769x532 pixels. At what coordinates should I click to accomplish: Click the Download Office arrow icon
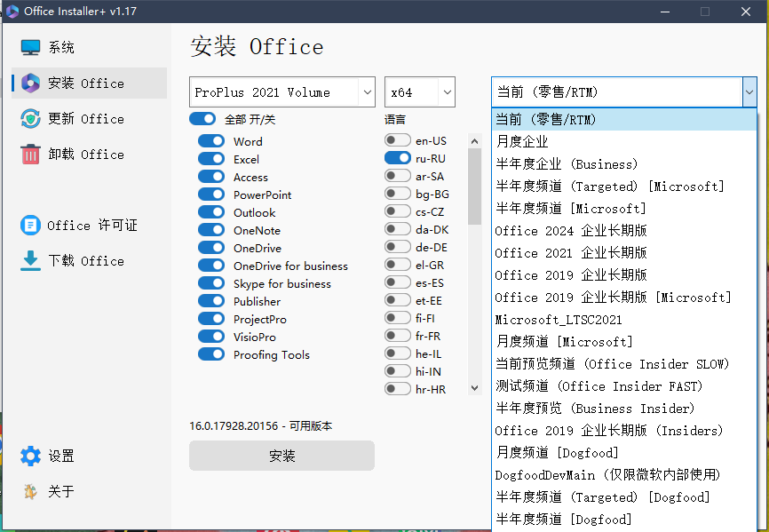coord(31,261)
